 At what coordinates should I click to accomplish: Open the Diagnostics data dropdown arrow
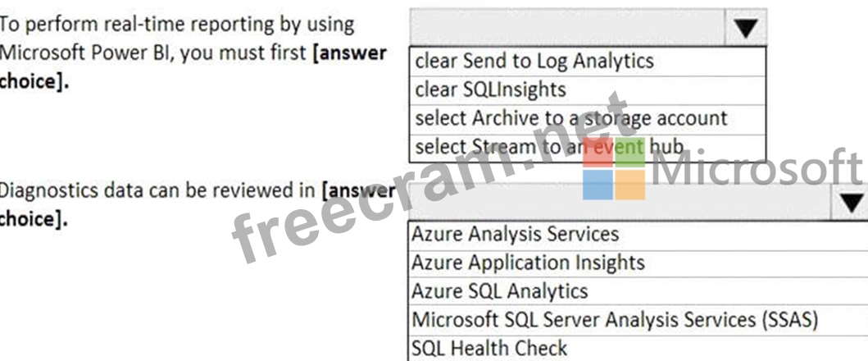850,203
